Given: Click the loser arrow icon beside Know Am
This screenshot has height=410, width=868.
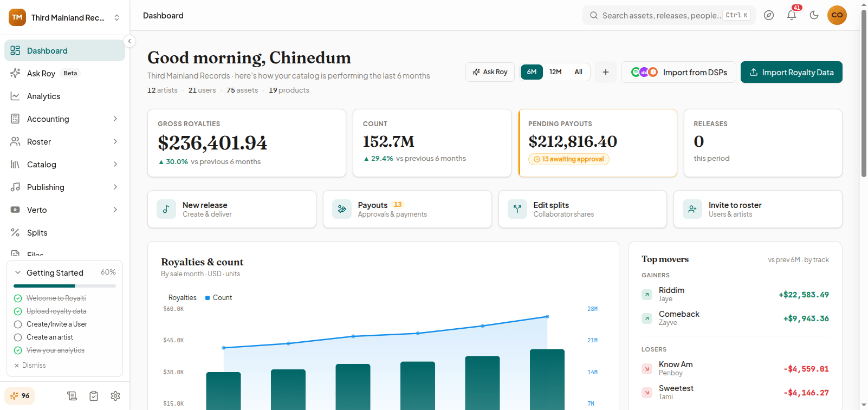Looking at the screenshot, I should pos(647,369).
